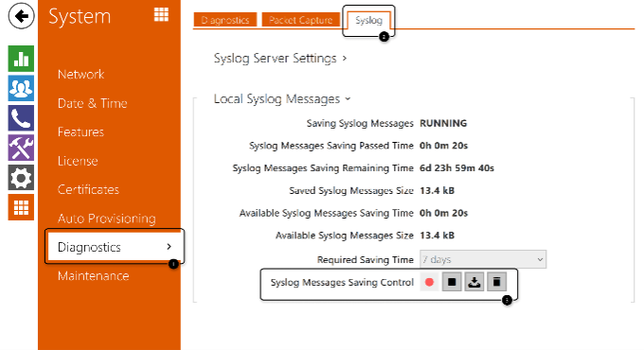Screen dimensions: 644x350
Task: Delete saved syslog messages with trash icon
Action: (496, 282)
